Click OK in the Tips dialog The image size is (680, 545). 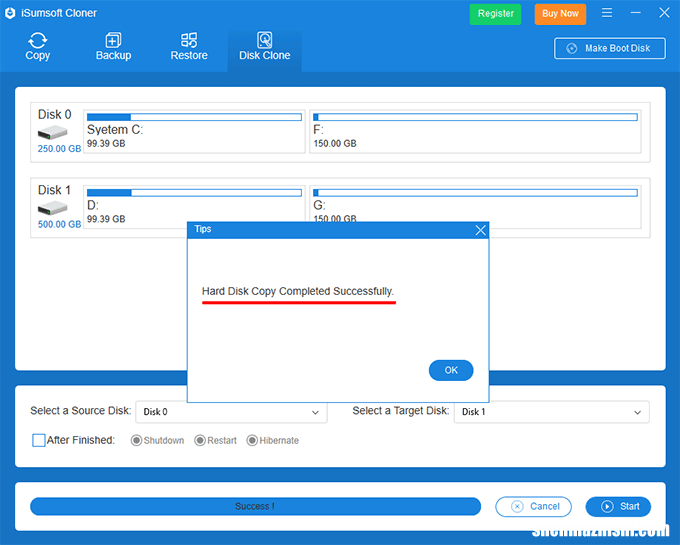[451, 370]
